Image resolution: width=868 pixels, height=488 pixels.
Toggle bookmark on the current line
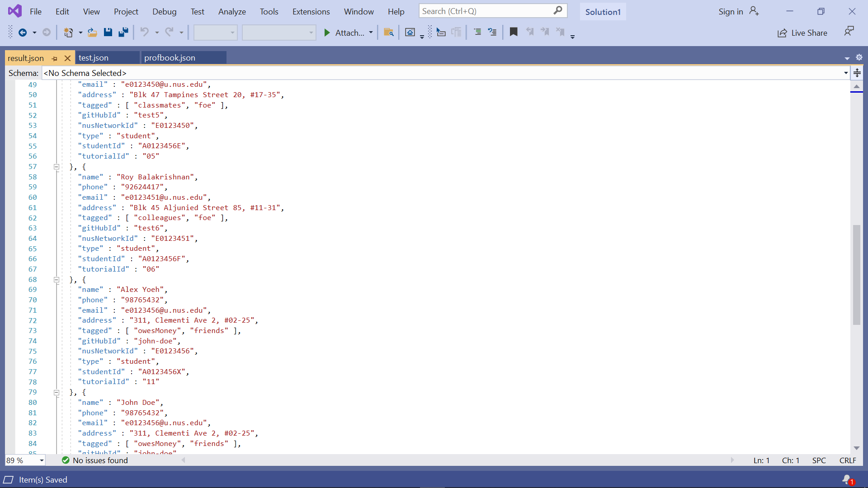[514, 32]
